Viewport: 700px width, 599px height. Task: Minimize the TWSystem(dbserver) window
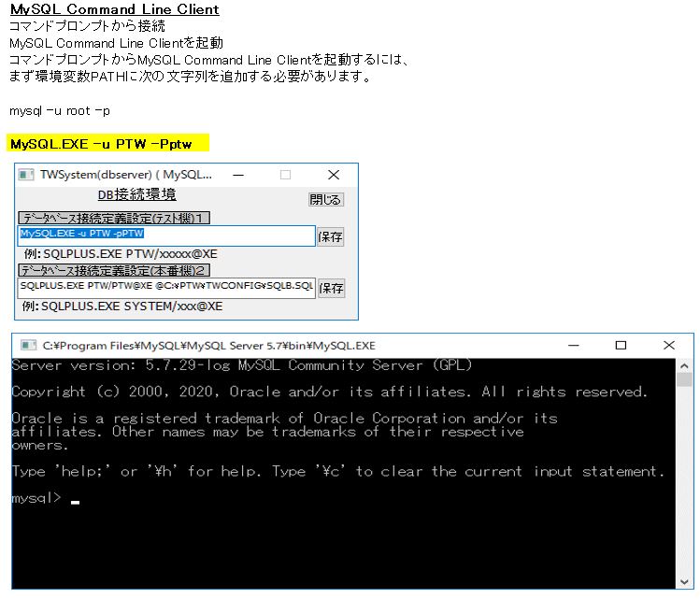tap(238, 175)
